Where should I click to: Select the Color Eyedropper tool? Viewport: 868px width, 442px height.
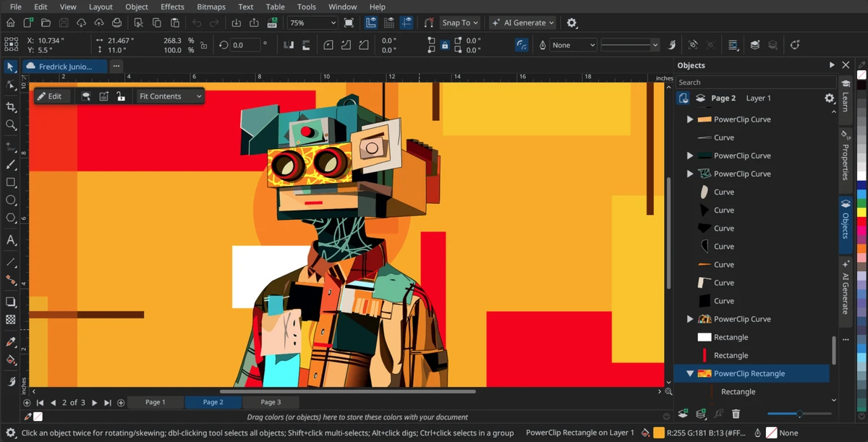pos(11,341)
